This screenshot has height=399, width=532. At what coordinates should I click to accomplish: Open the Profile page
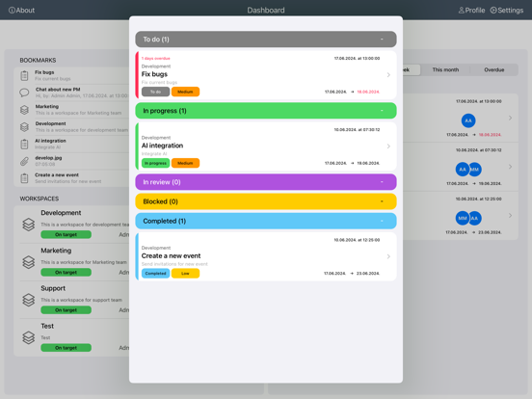471,11
